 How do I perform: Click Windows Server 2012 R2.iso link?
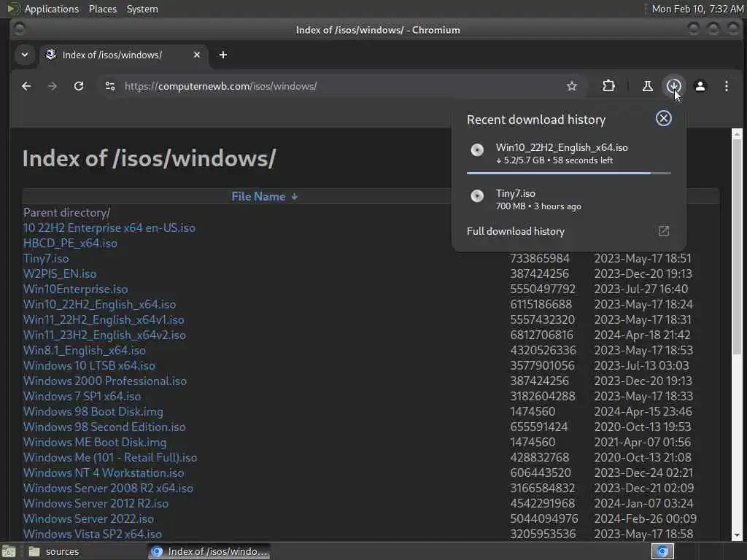pyautogui.click(x=96, y=503)
